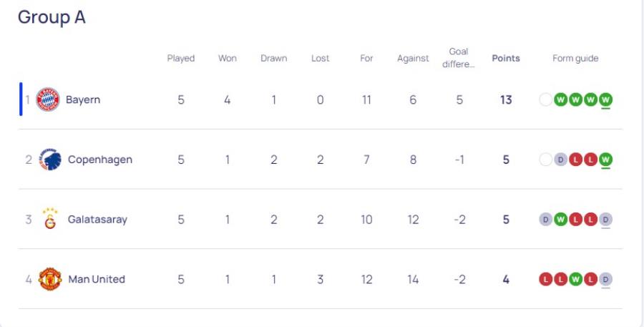This screenshot has width=644, height=327.
Task: Click Bayern's empty form guide circle
Action: pyautogui.click(x=545, y=100)
